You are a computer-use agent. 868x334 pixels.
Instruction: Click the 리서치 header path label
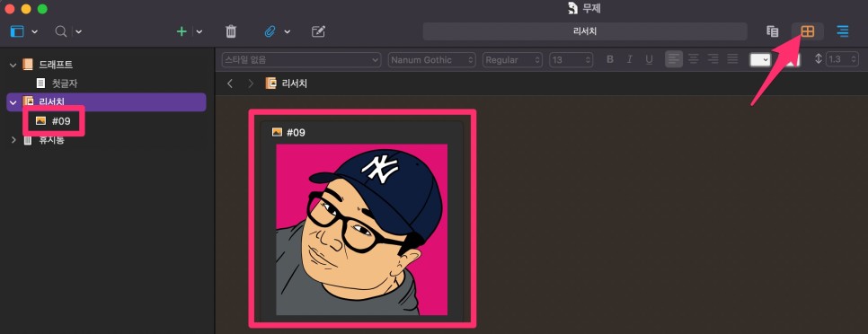point(295,83)
